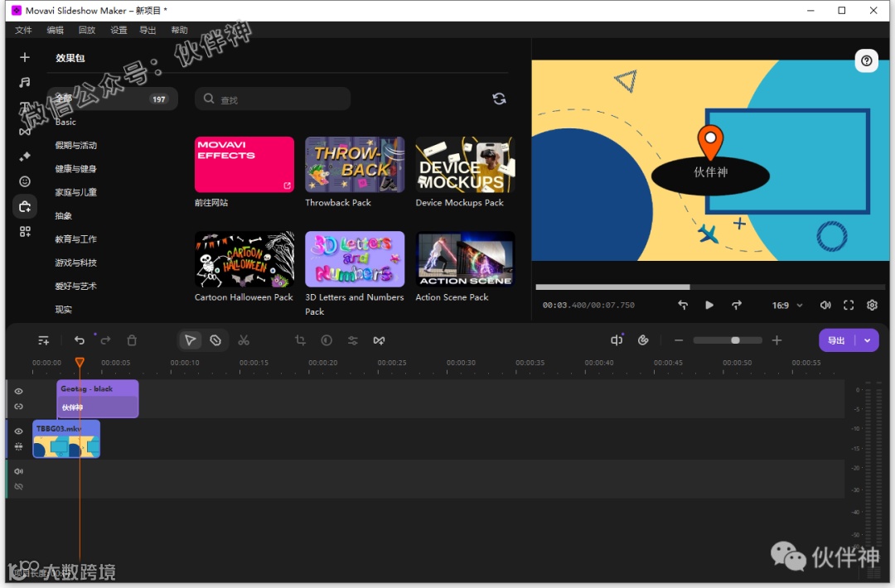
Task: Open the 回放 menu
Action: click(x=87, y=30)
